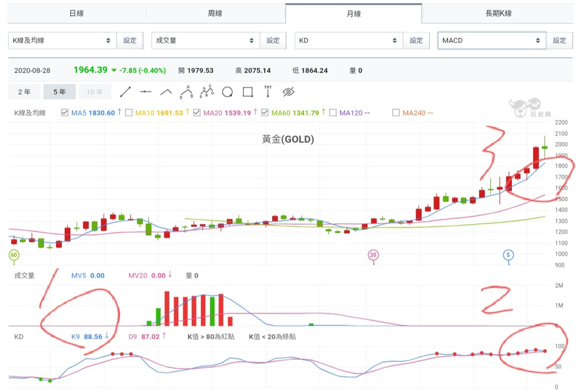
Task: Enable the MA240 moving average checkbox
Action: click(x=396, y=113)
